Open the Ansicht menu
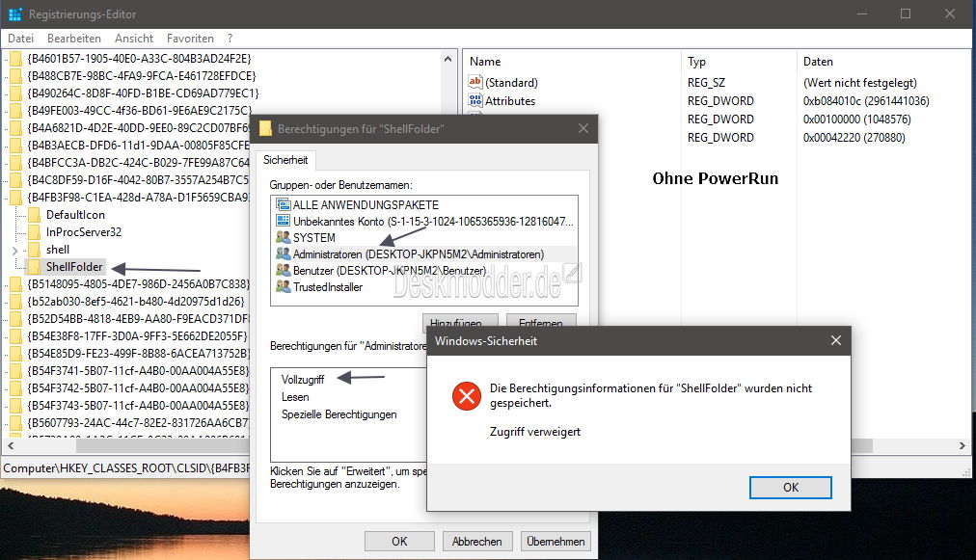The height and width of the screenshot is (560, 976). point(134,39)
